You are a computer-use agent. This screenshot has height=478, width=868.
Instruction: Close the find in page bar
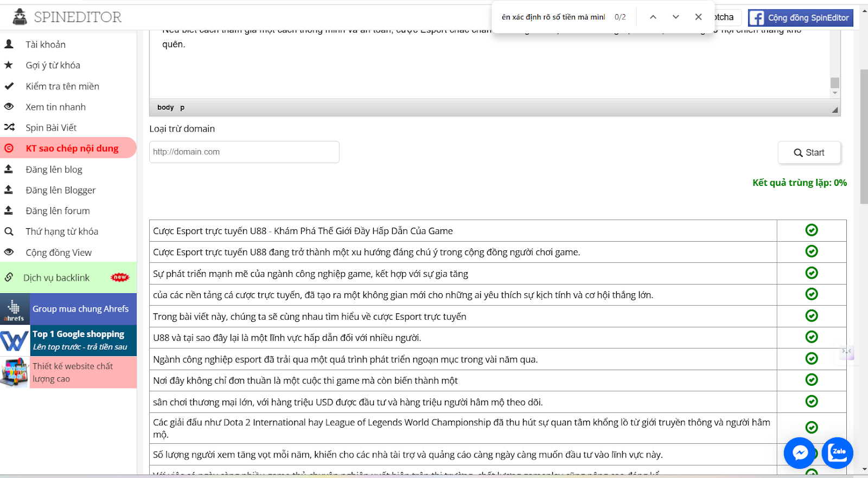click(x=699, y=17)
